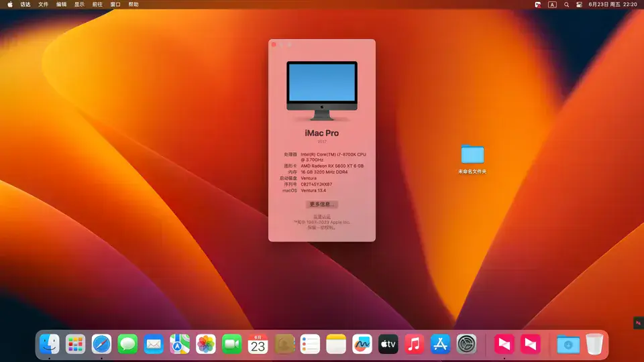The image size is (644, 362).
Task: Open the Mail app in dock
Action: coord(154,344)
